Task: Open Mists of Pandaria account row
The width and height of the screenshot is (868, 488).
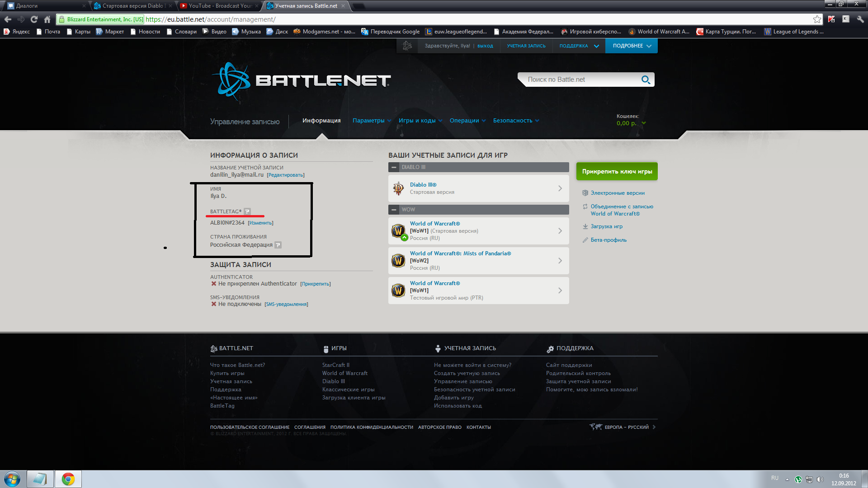Action: coord(478,261)
